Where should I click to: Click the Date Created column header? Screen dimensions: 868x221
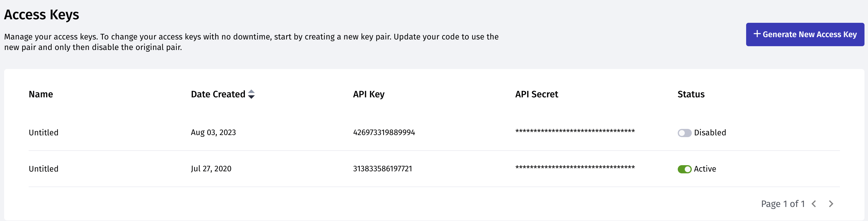tap(218, 94)
